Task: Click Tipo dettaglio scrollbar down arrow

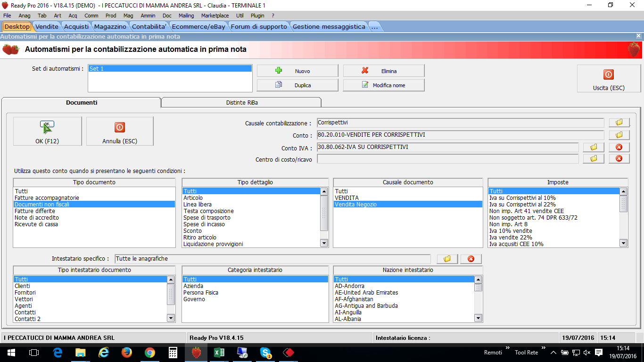Action: pyautogui.click(x=324, y=243)
